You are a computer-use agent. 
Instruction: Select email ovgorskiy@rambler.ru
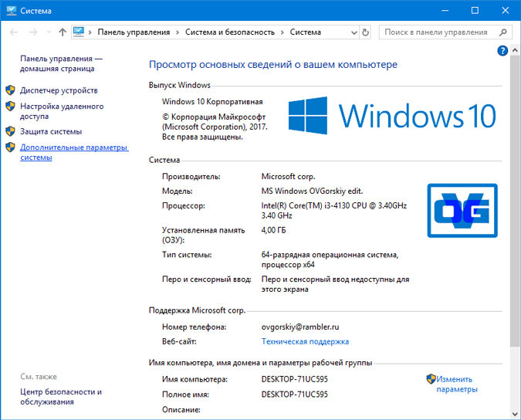(x=300, y=327)
